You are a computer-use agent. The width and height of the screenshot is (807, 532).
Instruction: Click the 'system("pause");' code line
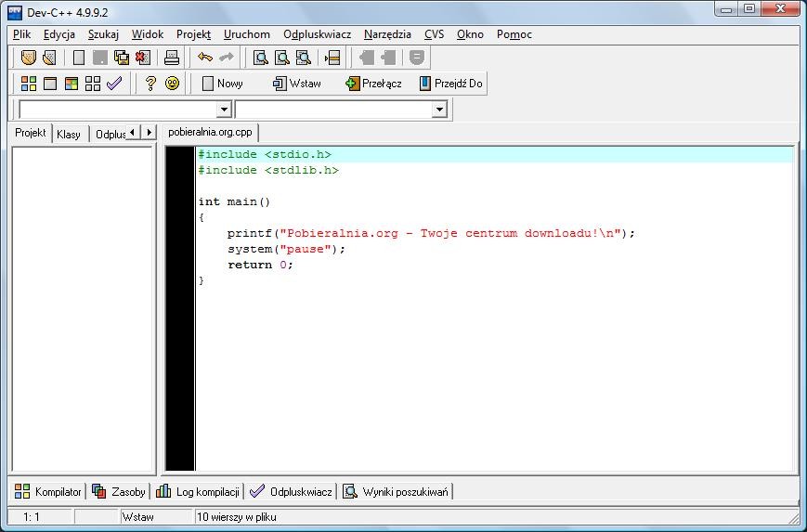coord(286,249)
